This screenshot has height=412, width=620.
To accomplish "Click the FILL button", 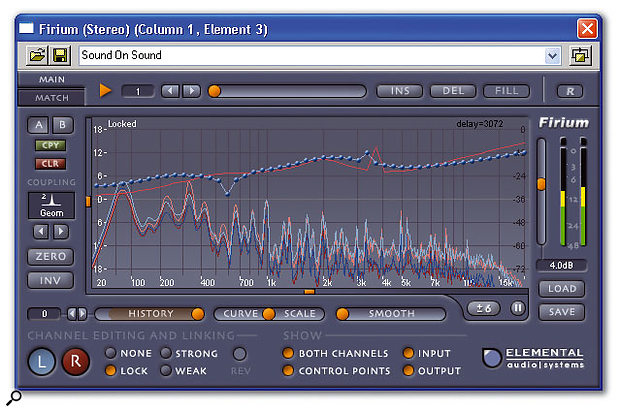I will (507, 91).
